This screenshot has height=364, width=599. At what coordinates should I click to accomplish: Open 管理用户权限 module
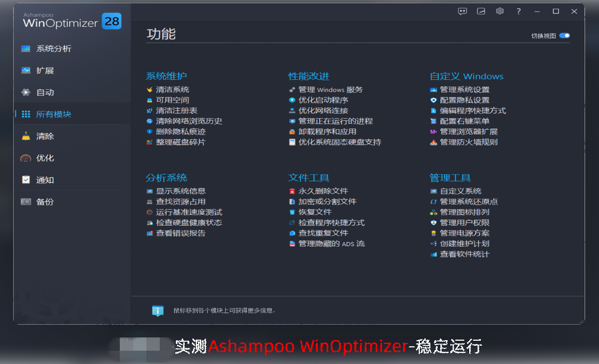point(465,223)
